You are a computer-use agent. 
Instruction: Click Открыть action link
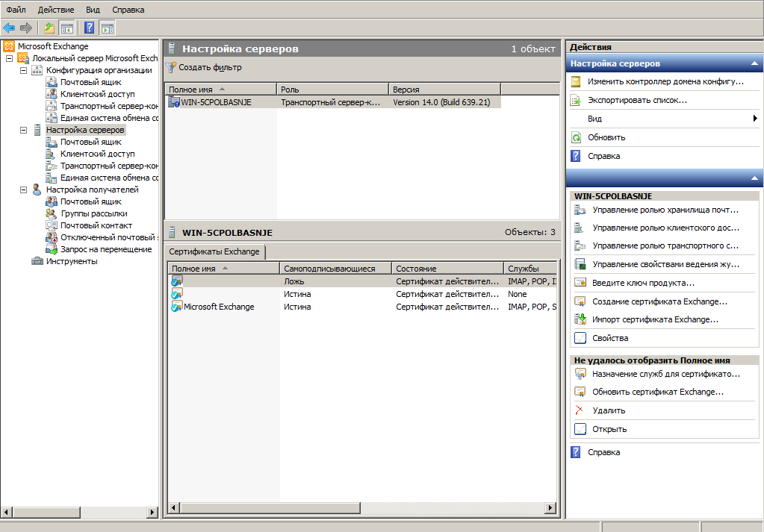[609, 429]
